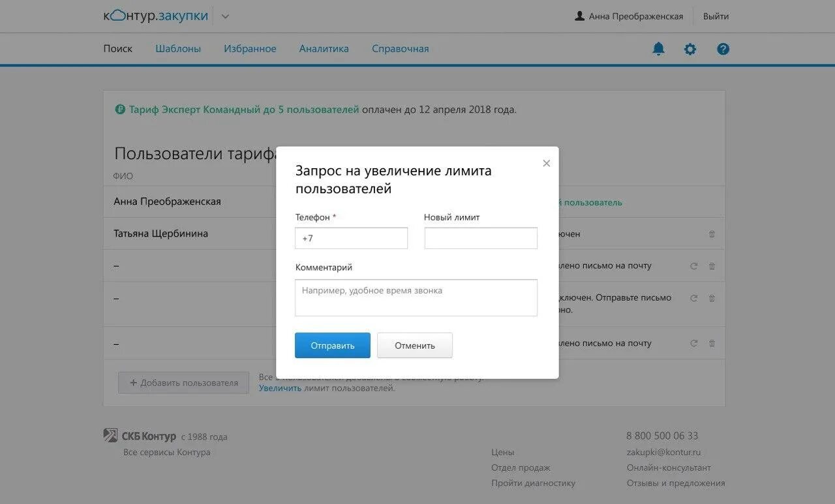Open Все сервисы Контура link
Viewport: 835px width, 504px height.
[167, 452]
